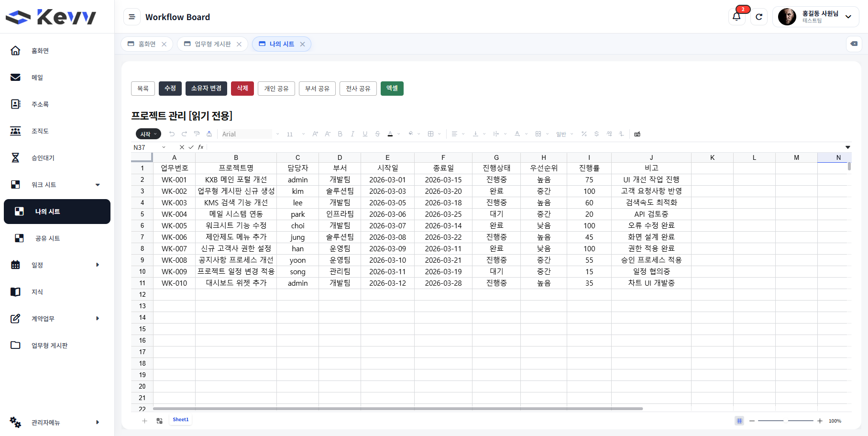Viewport: 868px width, 436px height.
Task: Open the 일반 number format dropdown
Action: pyautogui.click(x=564, y=134)
